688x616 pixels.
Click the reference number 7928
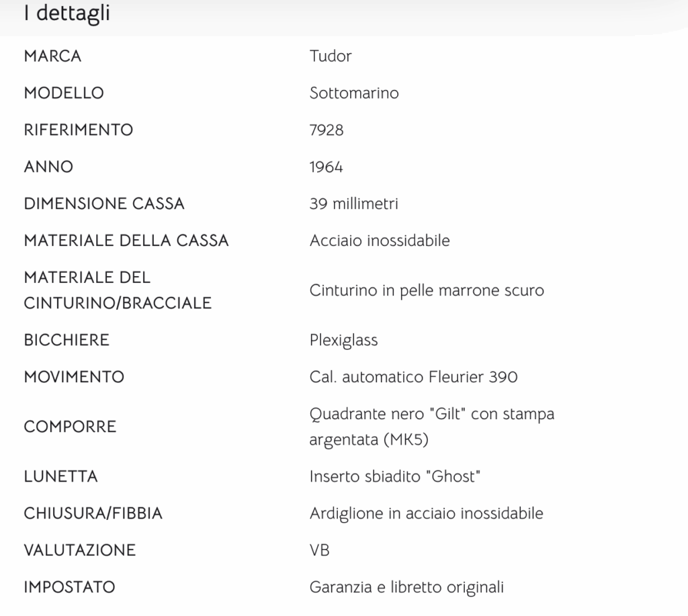[x=326, y=130]
